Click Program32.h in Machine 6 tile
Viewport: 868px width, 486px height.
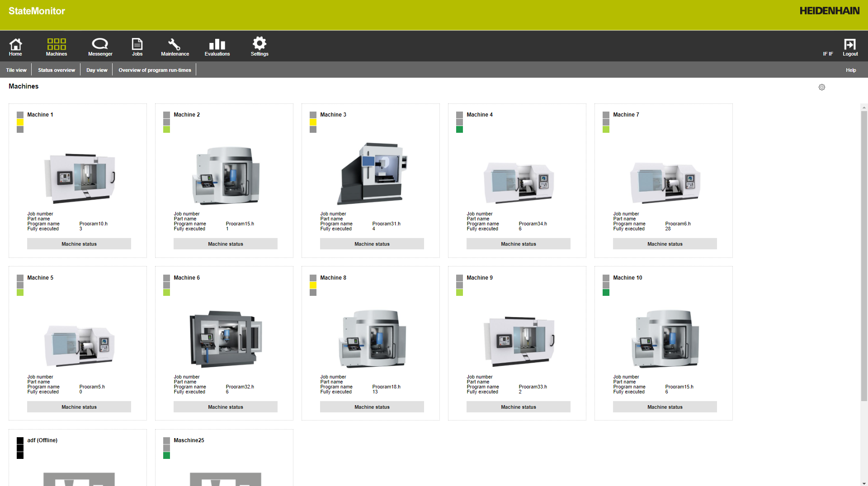240,387
